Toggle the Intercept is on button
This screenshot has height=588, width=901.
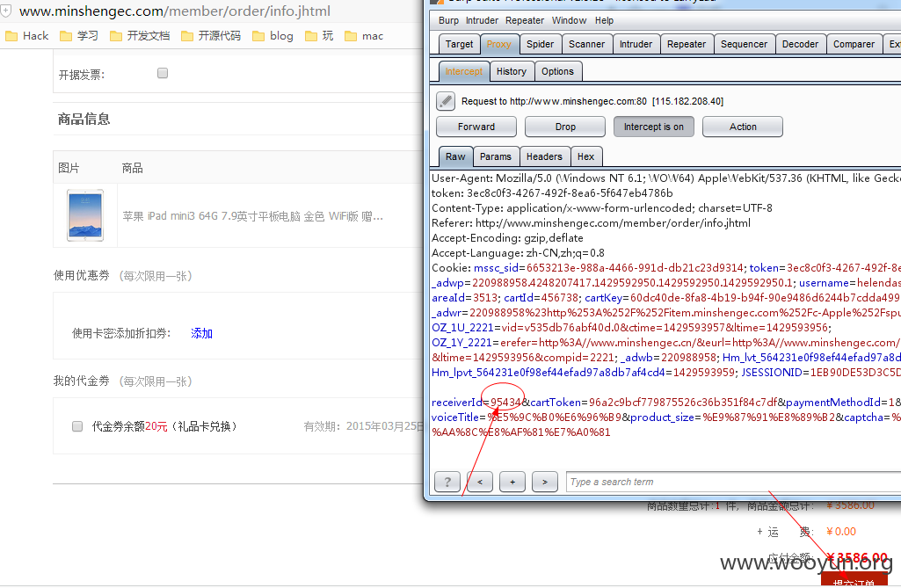pos(654,127)
